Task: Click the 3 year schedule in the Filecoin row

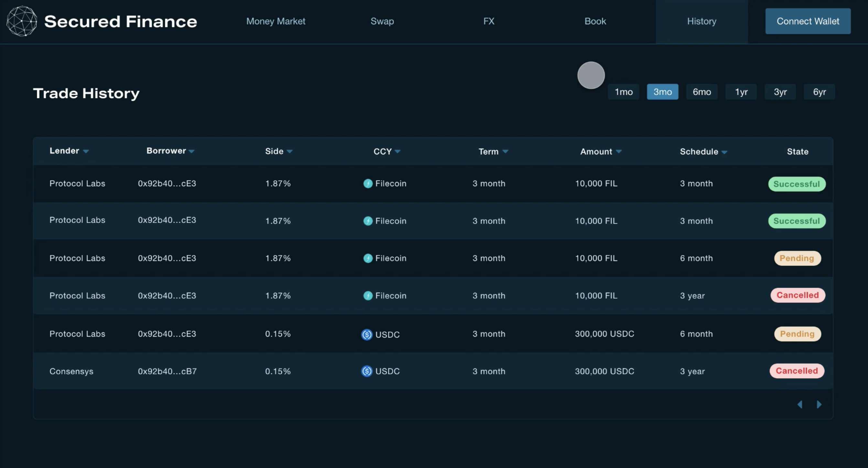Action: coord(692,296)
